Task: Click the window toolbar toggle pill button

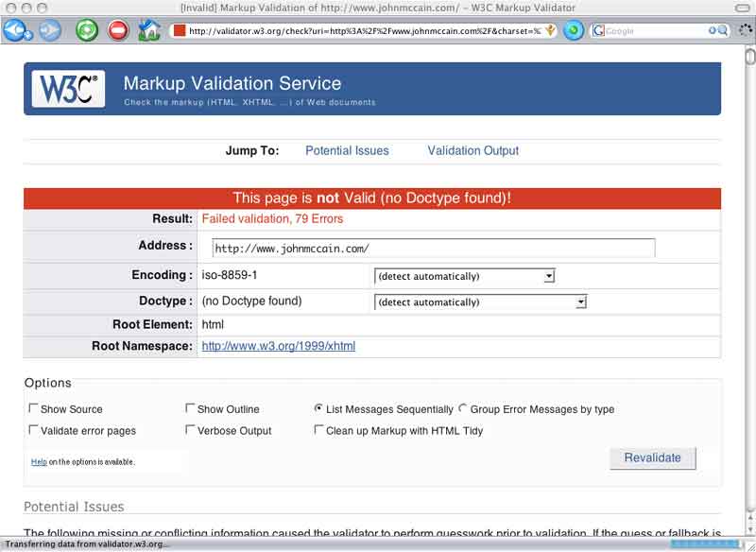Action: click(743, 8)
